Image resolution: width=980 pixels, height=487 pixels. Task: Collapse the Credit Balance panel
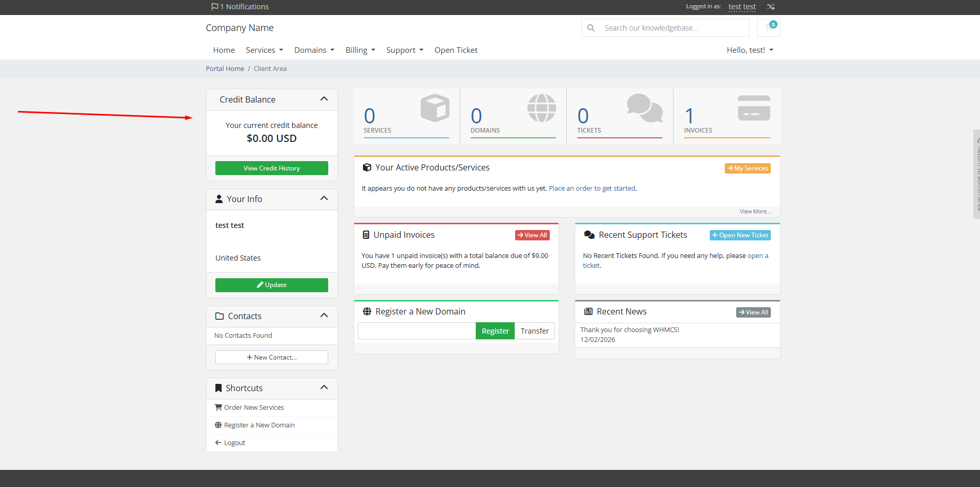pos(324,99)
